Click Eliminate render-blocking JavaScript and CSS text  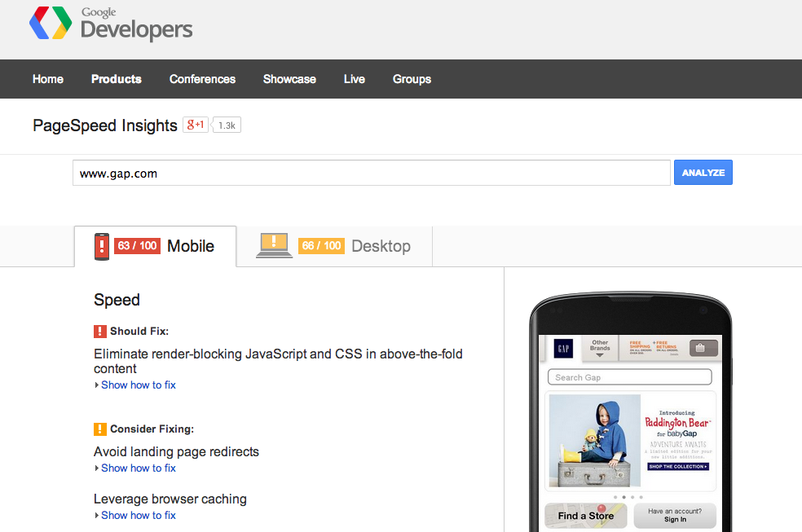coord(278,361)
